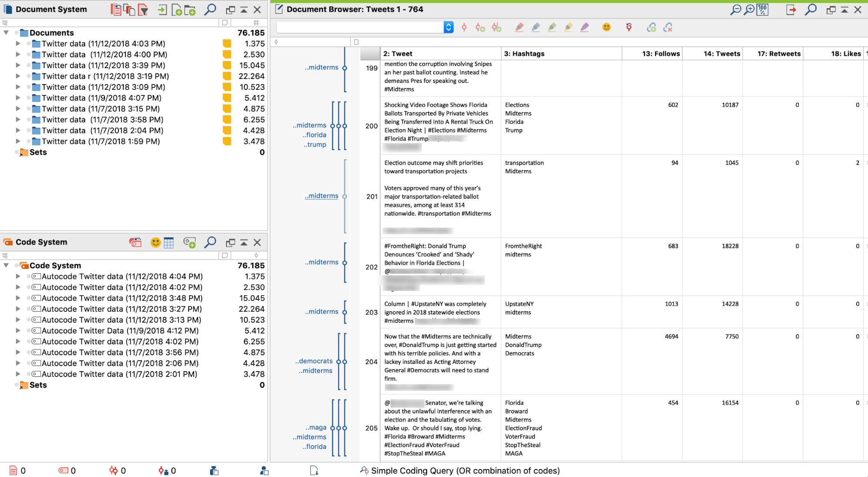
Task: Click Simple Coding Query status text
Action: (x=465, y=470)
